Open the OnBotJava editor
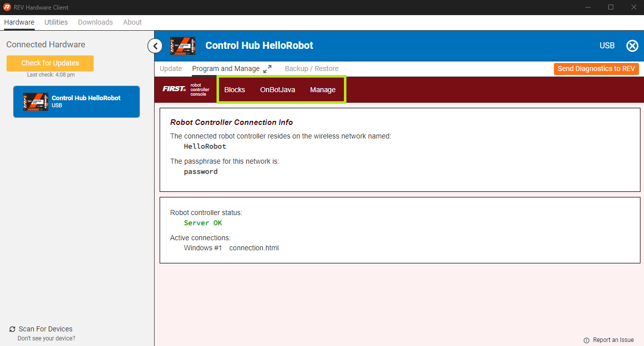Viewport: 644px width, 346px height. 277,90
